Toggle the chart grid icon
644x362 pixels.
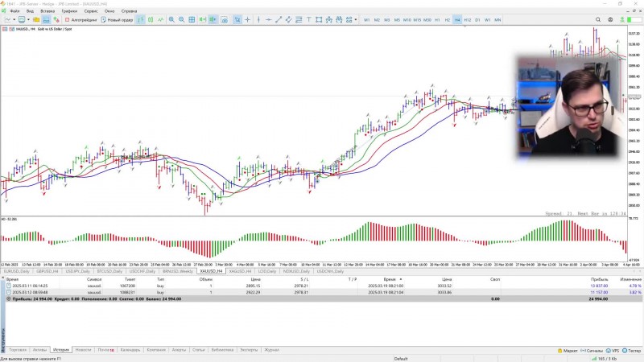point(192,19)
